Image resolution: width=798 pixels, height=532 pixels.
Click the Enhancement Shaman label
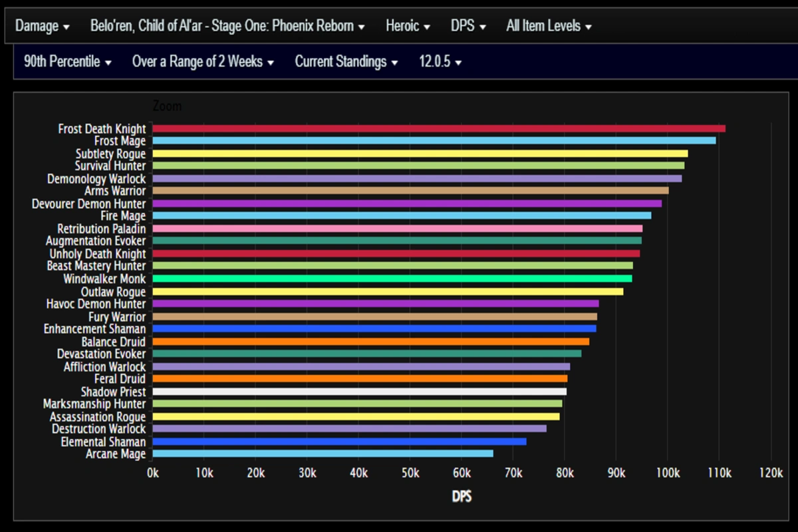tap(94, 329)
